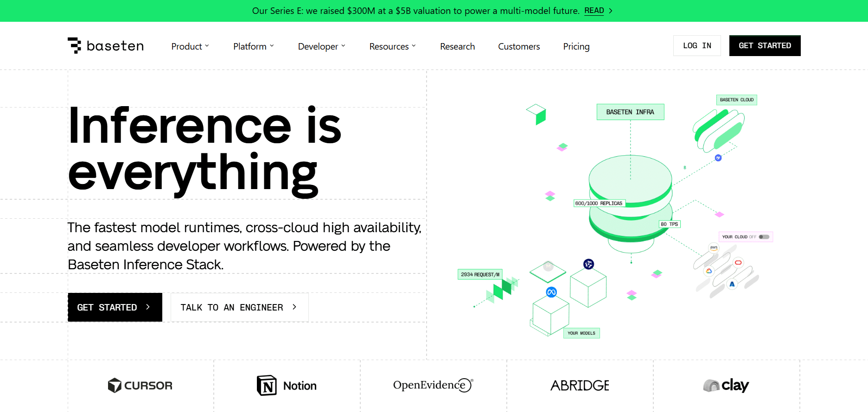Click the AWS cloud icon in the illustration

click(x=714, y=247)
